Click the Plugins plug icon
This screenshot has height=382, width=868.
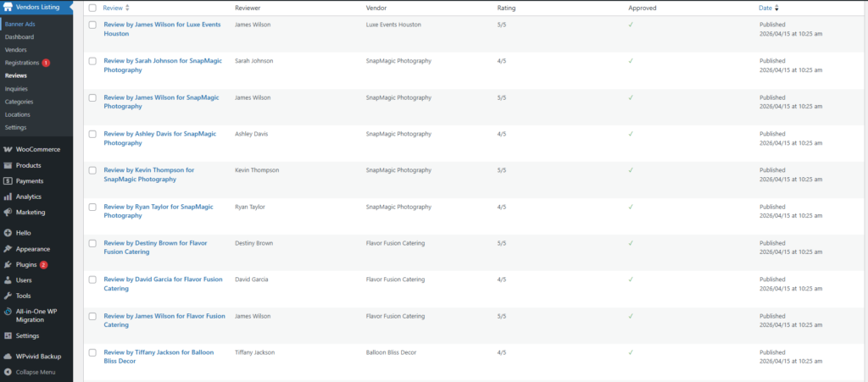pos(8,265)
